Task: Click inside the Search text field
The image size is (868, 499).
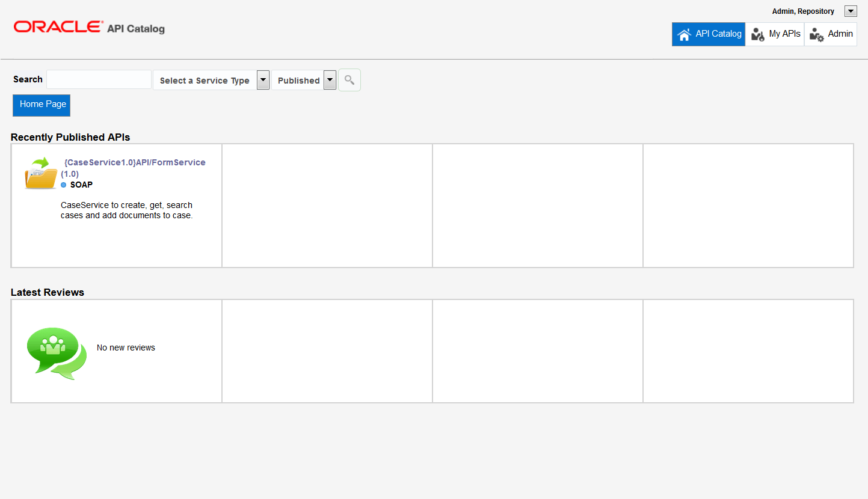Action: tap(99, 79)
